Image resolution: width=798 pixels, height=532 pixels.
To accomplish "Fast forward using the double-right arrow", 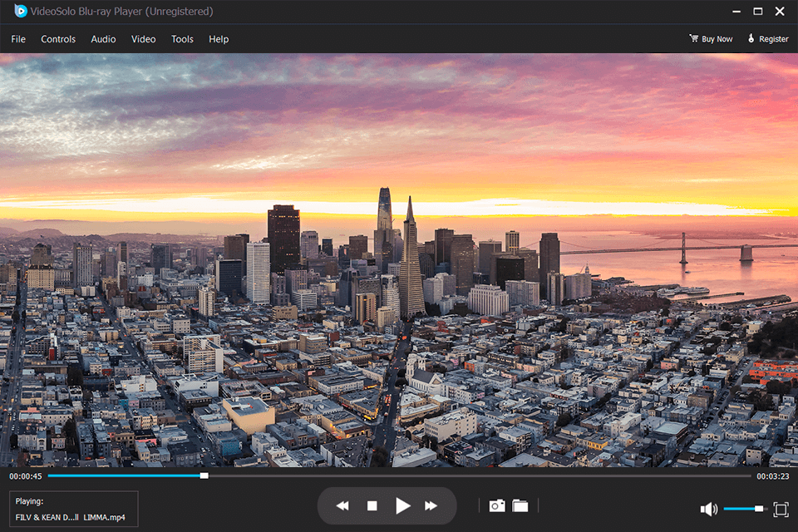I will (x=431, y=505).
